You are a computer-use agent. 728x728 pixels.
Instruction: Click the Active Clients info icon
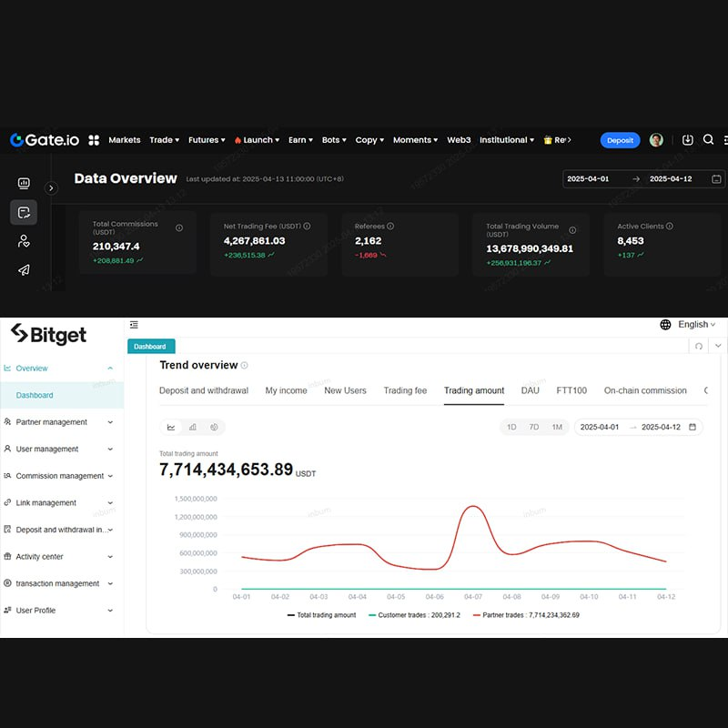670,226
